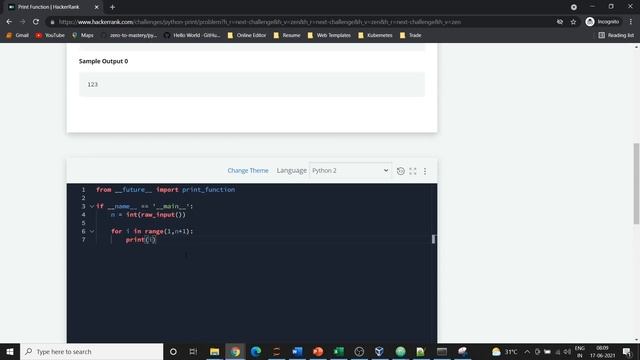Viewport: 640px width, 360px height.
Task: Open the YouTube bookmark
Action: click(x=50, y=35)
